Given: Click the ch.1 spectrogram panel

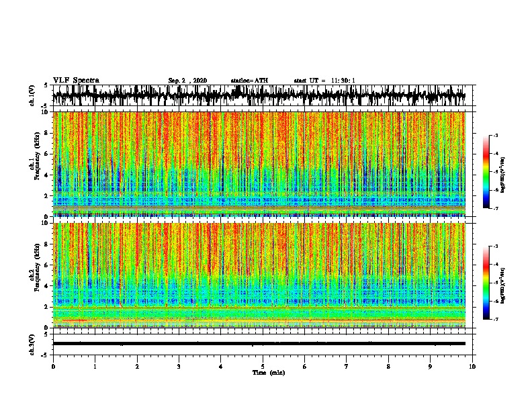Looking at the screenshot, I should (x=259, y=164).
